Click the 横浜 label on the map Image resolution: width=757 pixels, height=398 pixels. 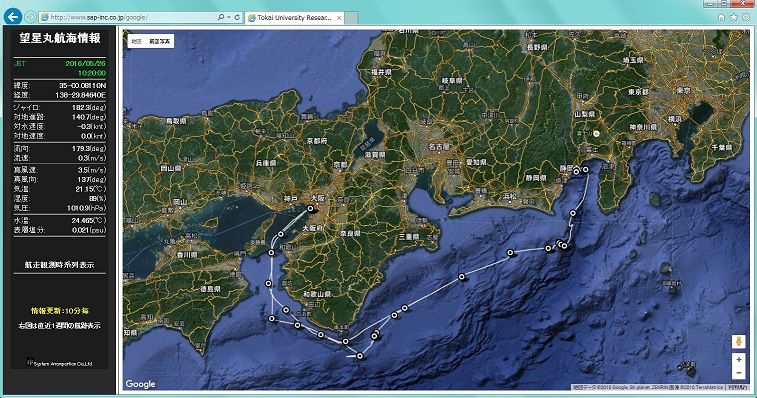click(674, 118)
